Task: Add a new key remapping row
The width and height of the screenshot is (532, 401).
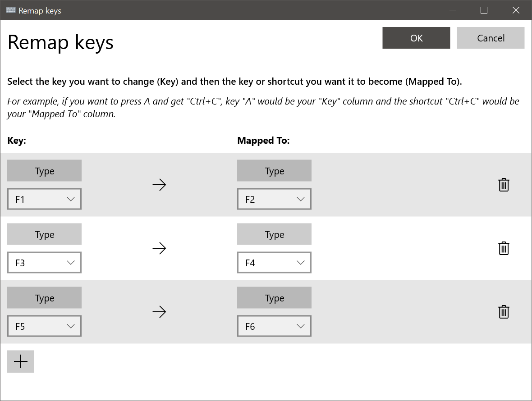Action: click(x=20, y=361)
